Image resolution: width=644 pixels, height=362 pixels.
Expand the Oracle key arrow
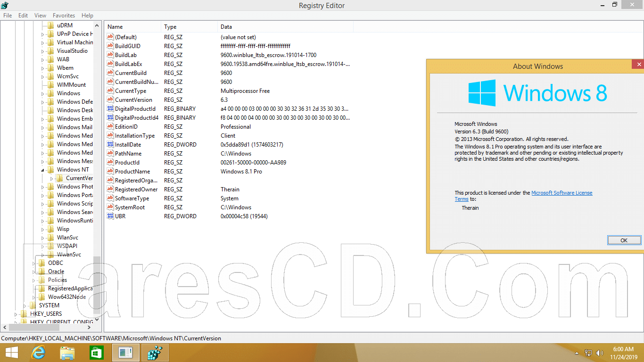(34, 271)
